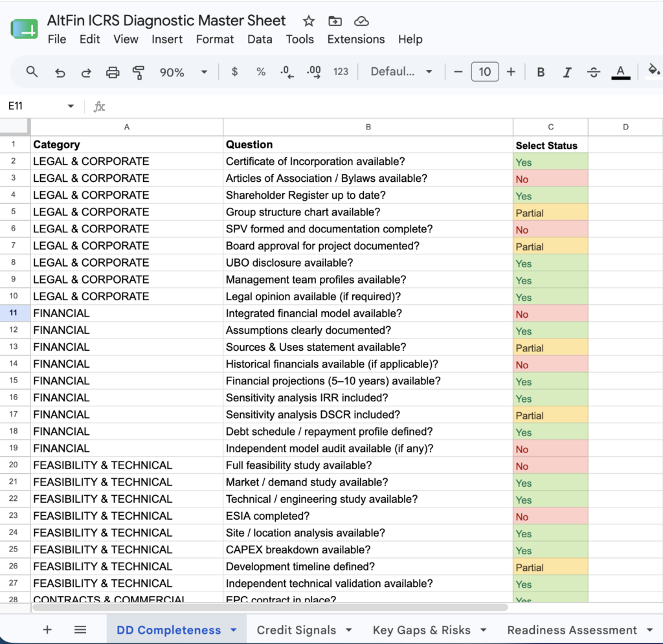The width and height of the screenshot is (663, 644).
Task: Select column A header
Action: pyautogui.click(x=126, y=128)
